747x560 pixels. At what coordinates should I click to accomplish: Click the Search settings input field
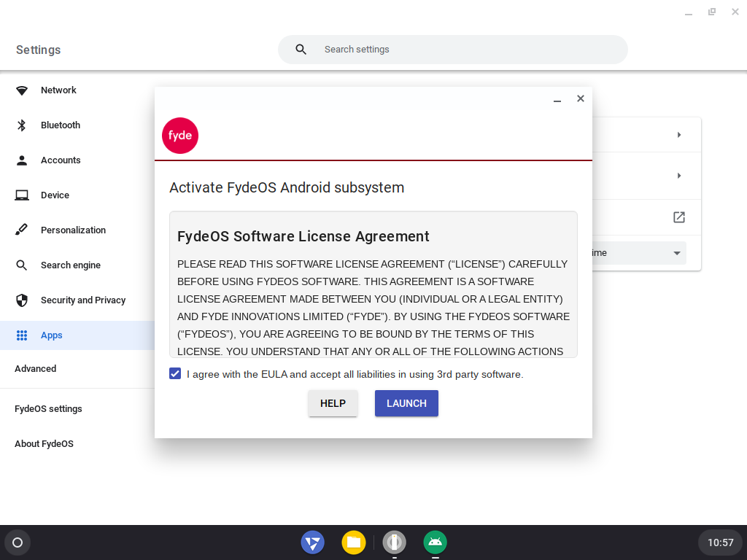[x=452, y=50]
